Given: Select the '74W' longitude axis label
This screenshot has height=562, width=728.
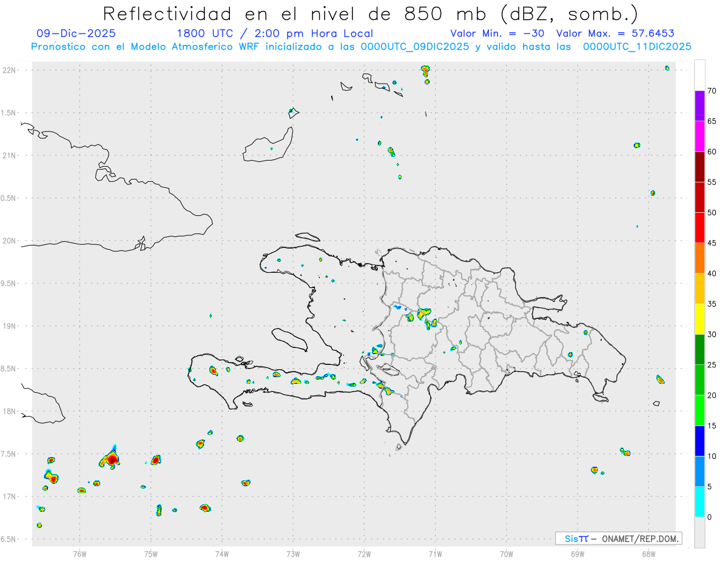Looking at the screenshot, I should [x=222, y=554].
